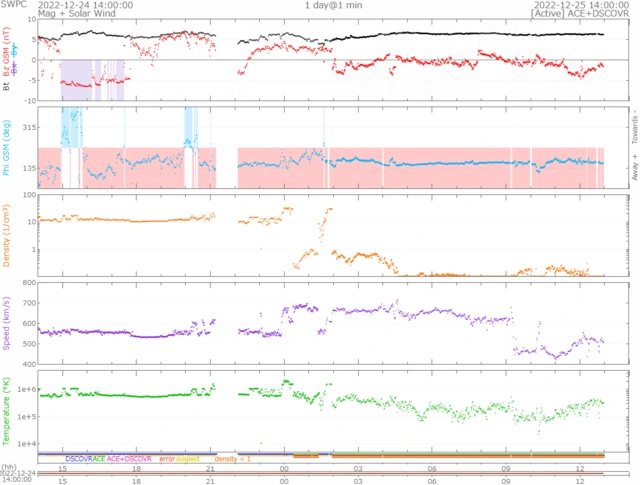This screenshot has width=640, height=485.
Task: Toggle the black 'Bt' series label
Action: click(6, 87)
